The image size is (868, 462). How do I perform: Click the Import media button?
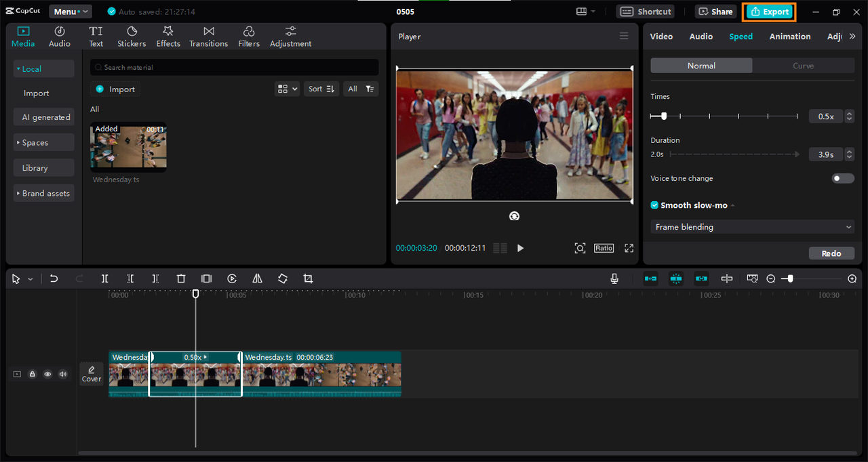115,89
